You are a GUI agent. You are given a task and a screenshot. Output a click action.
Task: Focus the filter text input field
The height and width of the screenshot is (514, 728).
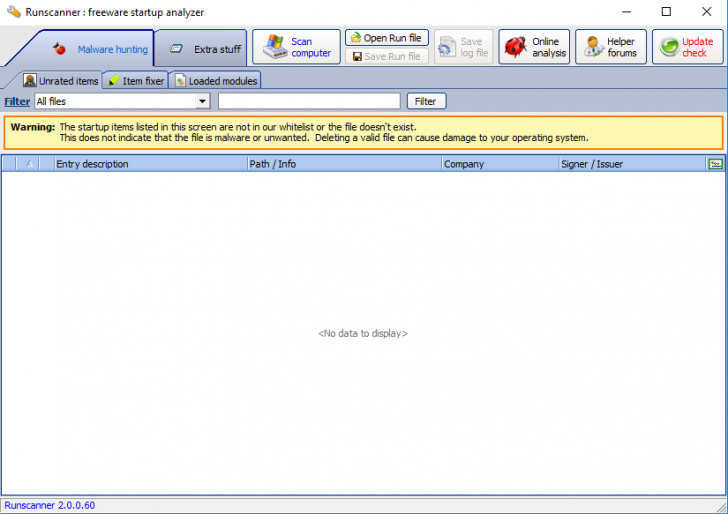[x=309, y=101]
